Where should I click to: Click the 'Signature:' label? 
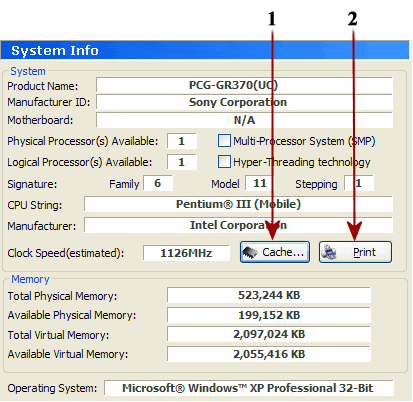click(32, 184)
